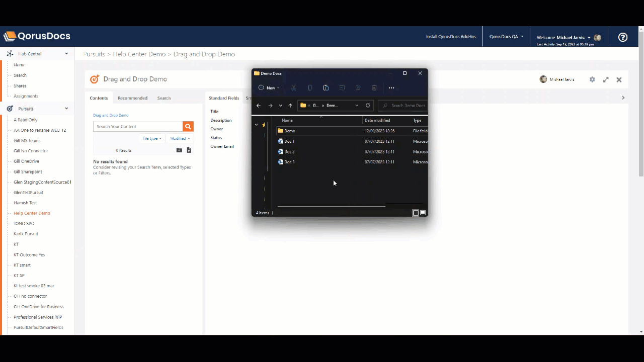The width and height of the screenshot is (644, 362).
Task: Collapse the Hub Central sidebar section
Action: (66, 53)
